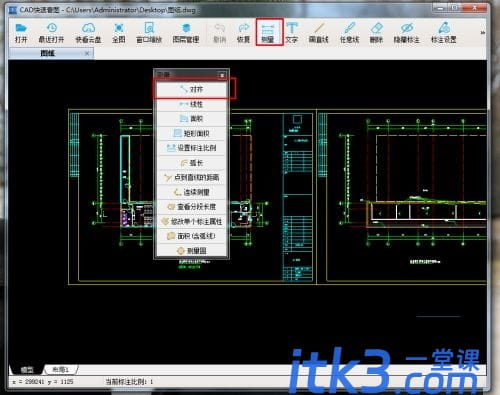This screenshot has width=500, height=395.
Task: Expand the toolbar overflow arrows
Action: pyautogui.click(x=482, y=32)
